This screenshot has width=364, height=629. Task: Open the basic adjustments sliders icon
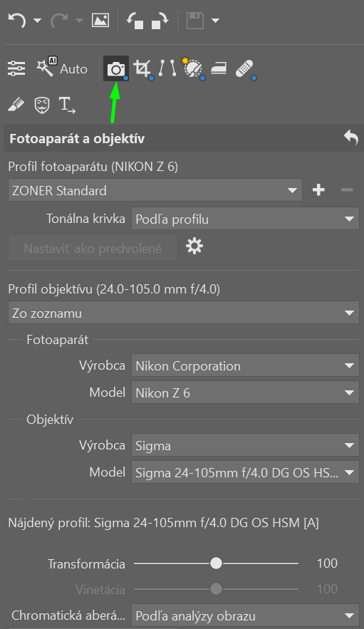(16, 68)
